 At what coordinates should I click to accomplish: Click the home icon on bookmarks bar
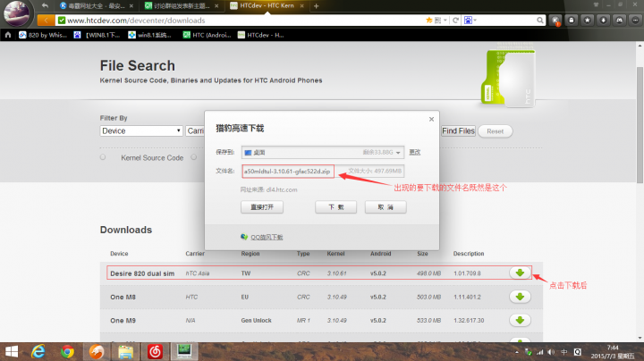(8, 35)
